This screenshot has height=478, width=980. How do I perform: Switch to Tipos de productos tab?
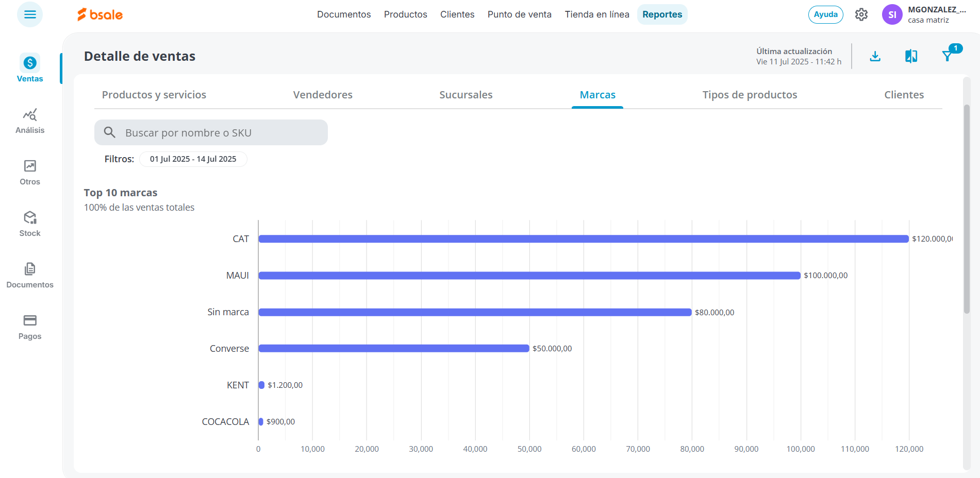tap(750, 95)
